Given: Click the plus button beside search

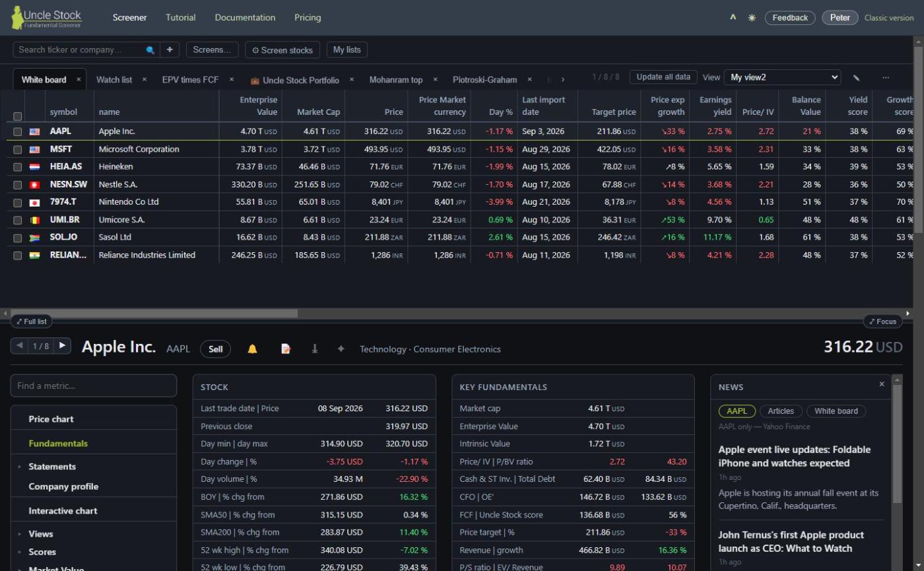Looking at the screenshot, I should pyautogui.click(x=170, y=50).
